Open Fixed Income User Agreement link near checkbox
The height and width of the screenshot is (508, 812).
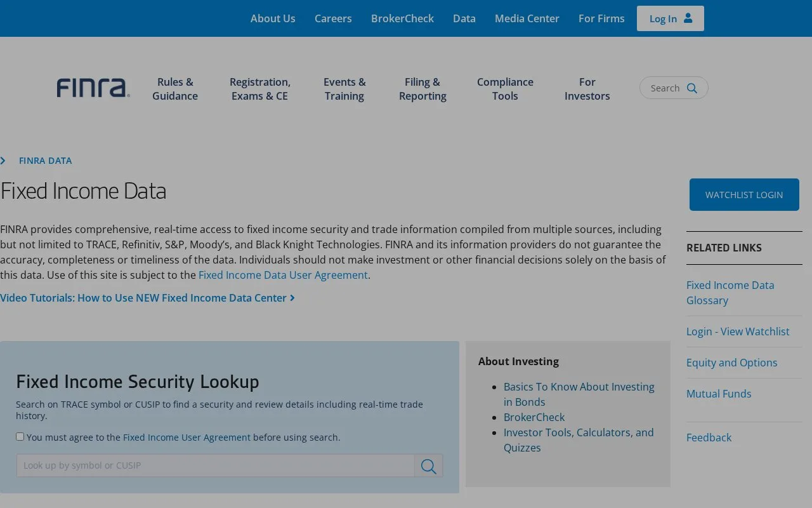(x=187, y=438)
